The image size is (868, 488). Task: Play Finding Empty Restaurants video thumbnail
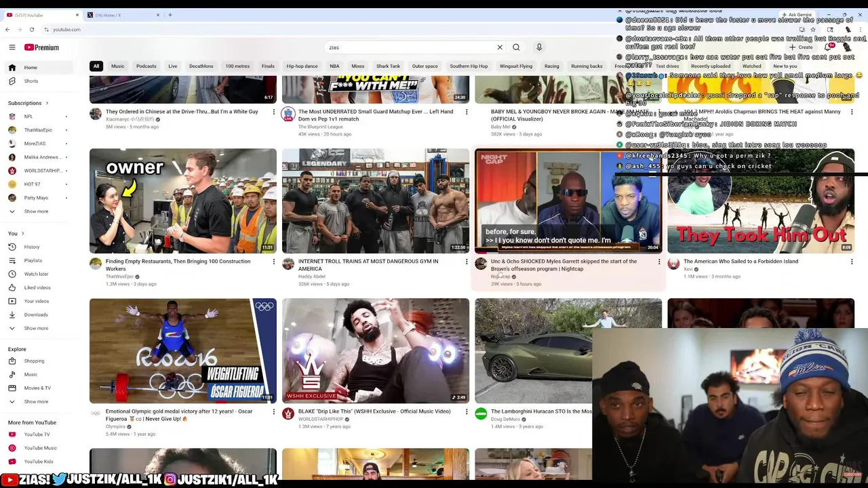click(183, 201)
